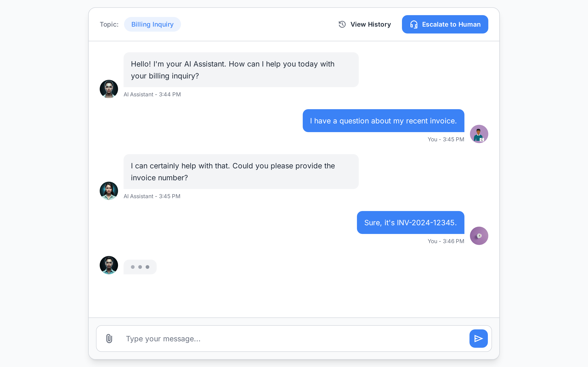This screenshot has height=367, width=588.
Task: Click the recent invoice question bubble
Action: 383,121
